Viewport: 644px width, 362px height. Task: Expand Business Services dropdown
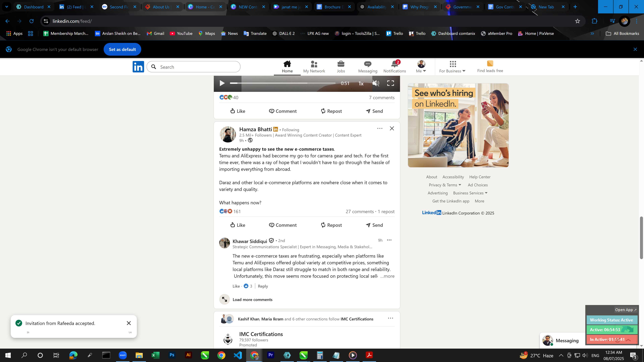[x=470, y=193]
